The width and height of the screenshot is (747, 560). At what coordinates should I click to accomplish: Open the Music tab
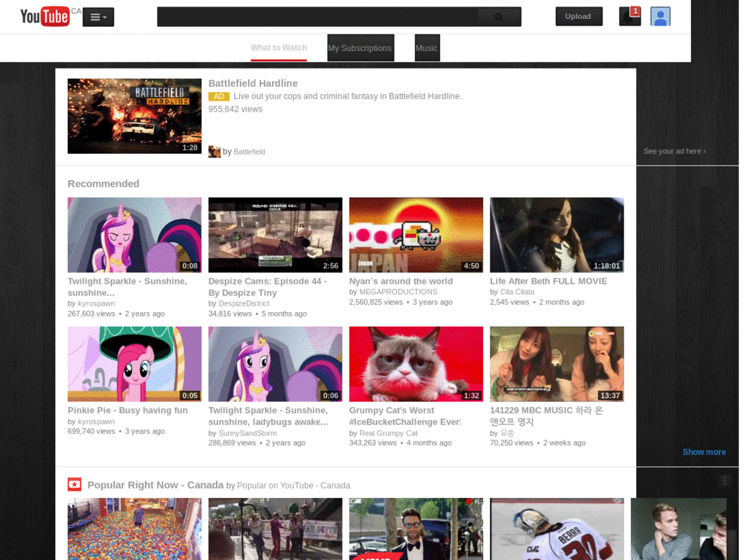(427, 47)
